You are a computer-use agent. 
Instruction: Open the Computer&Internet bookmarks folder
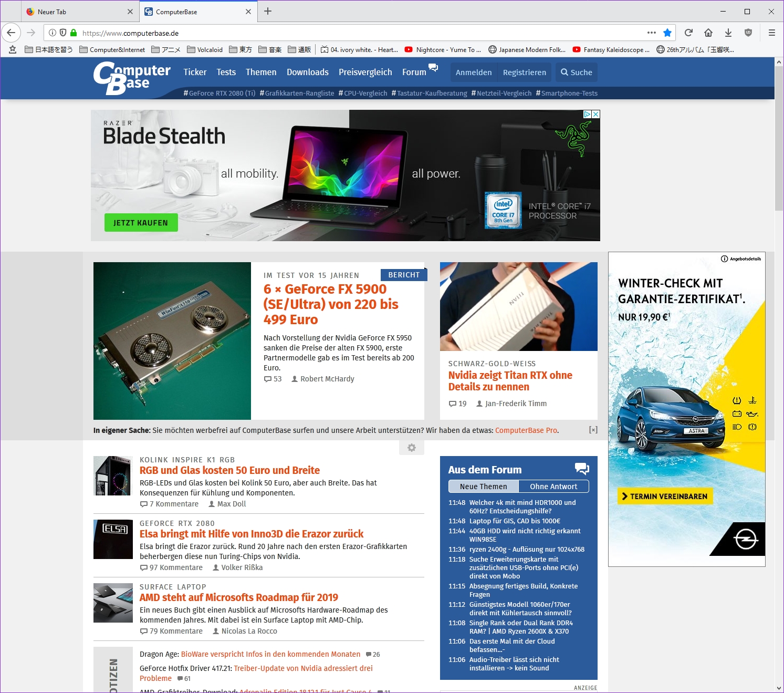pyautogui.click(x=112, y=50)
